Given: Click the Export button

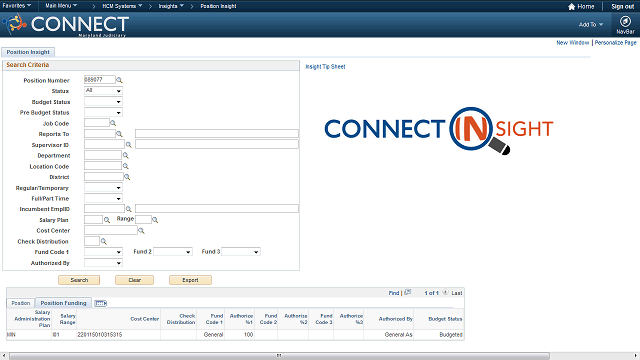Looking at the screenshot, I should pyautogui.click(x=190, y=280).
